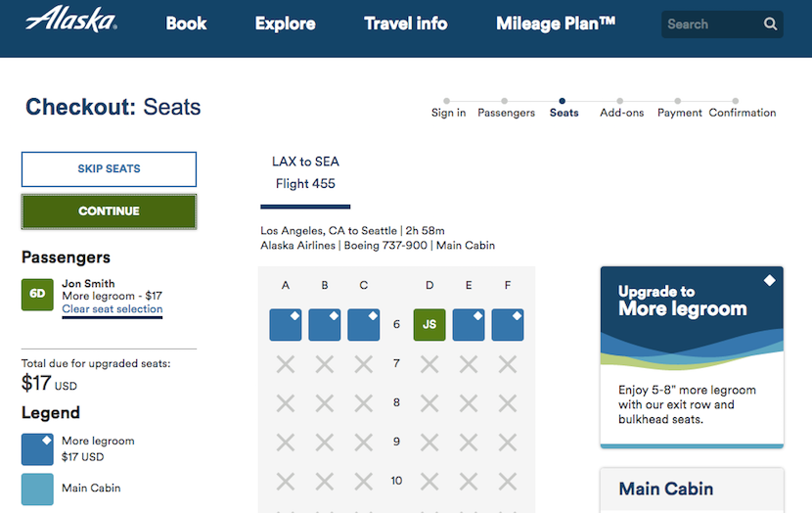The width and height of the screenshot is (812, 513).
Task: Click the More legroom legend swatch
Action: [x=37, y=449]
